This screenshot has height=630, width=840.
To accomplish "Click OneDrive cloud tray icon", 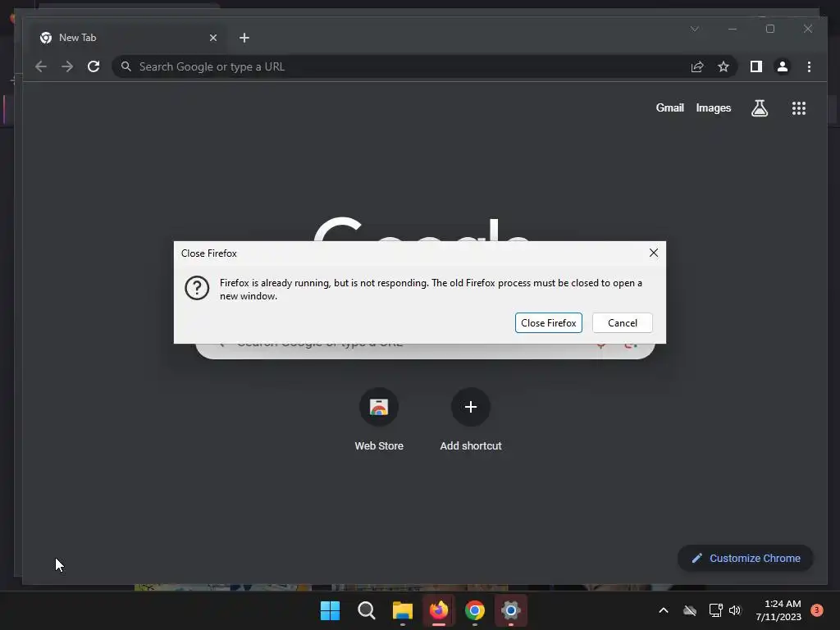I will tap(689, 610).
